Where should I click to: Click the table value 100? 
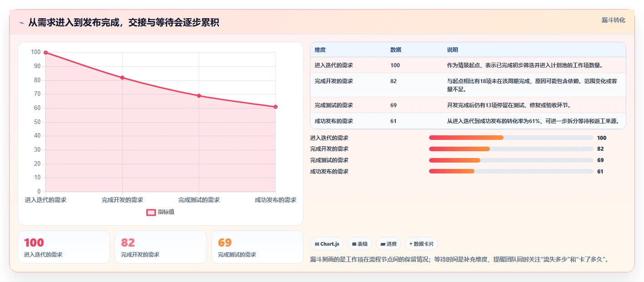click(395, 65)
